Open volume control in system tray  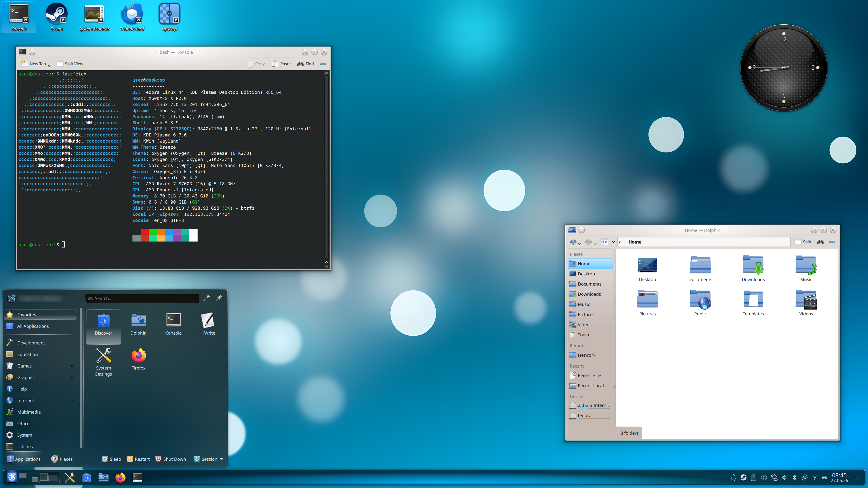coord(784,477)
